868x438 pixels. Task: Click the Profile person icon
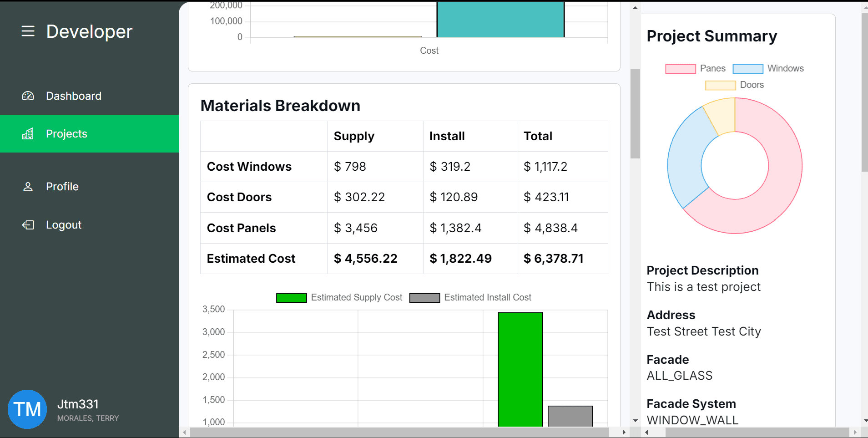(28, 187)
